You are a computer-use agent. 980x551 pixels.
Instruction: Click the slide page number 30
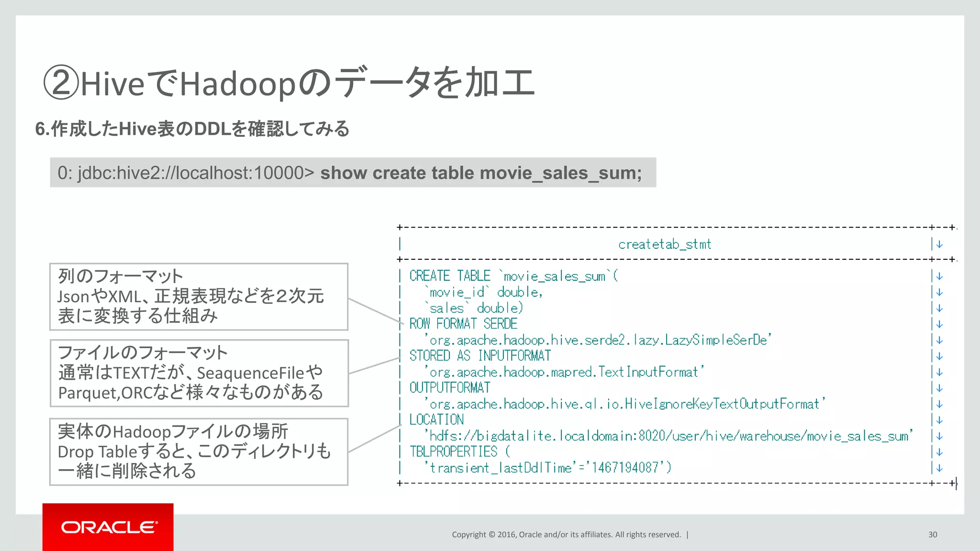tap(933, 535)
